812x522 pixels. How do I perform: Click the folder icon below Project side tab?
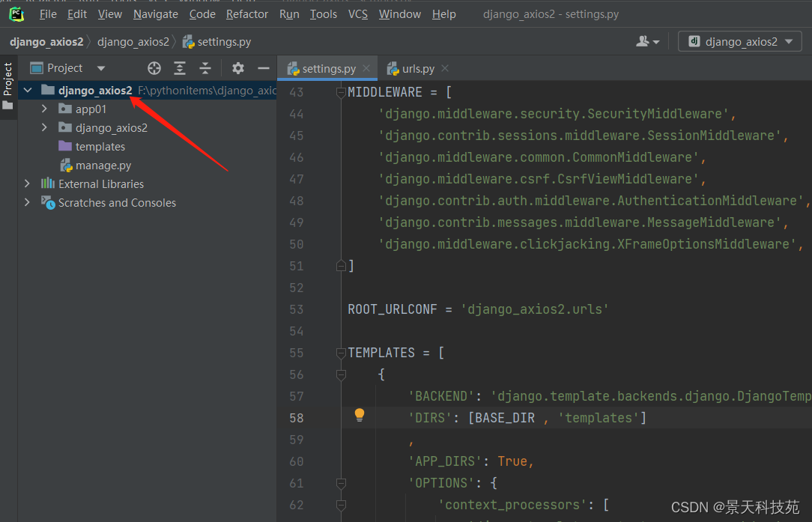coord(7,105)
